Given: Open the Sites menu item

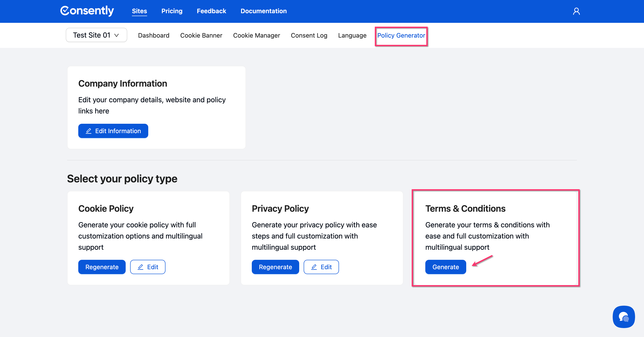Looking at the screenshot, I should tap(139, 11).
